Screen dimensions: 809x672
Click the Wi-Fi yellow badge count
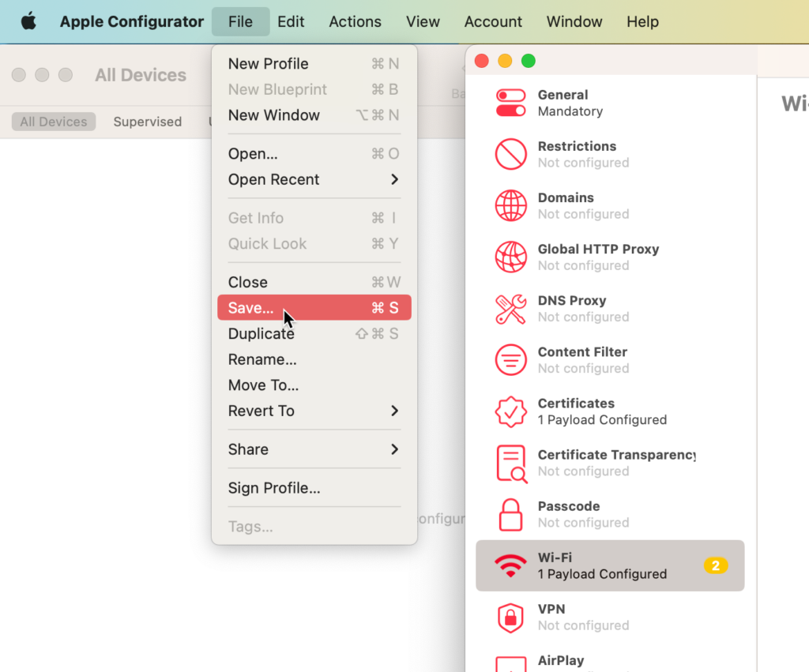coord(716,565)
